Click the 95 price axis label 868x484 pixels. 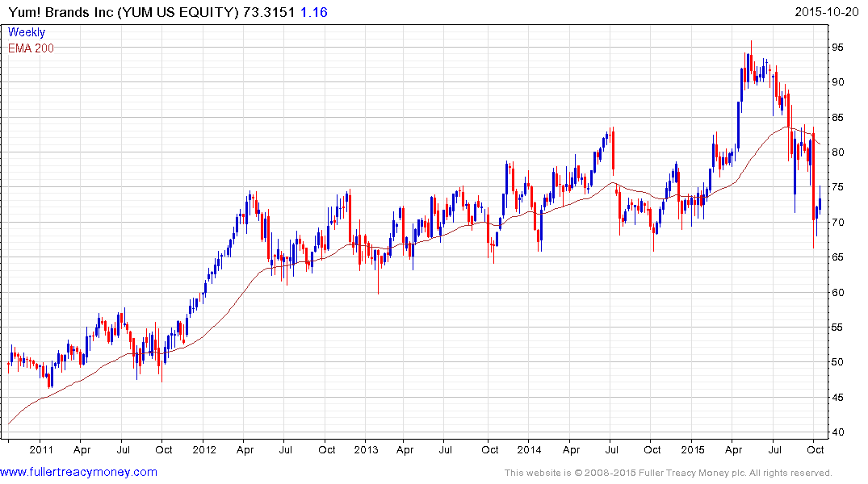(x=837, y=48)
